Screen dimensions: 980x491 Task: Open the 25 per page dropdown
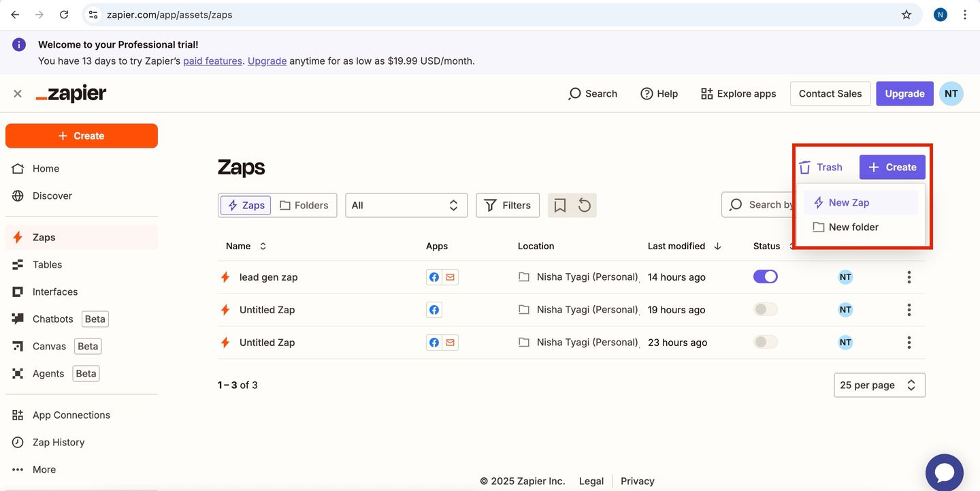(x=879, y=385)
